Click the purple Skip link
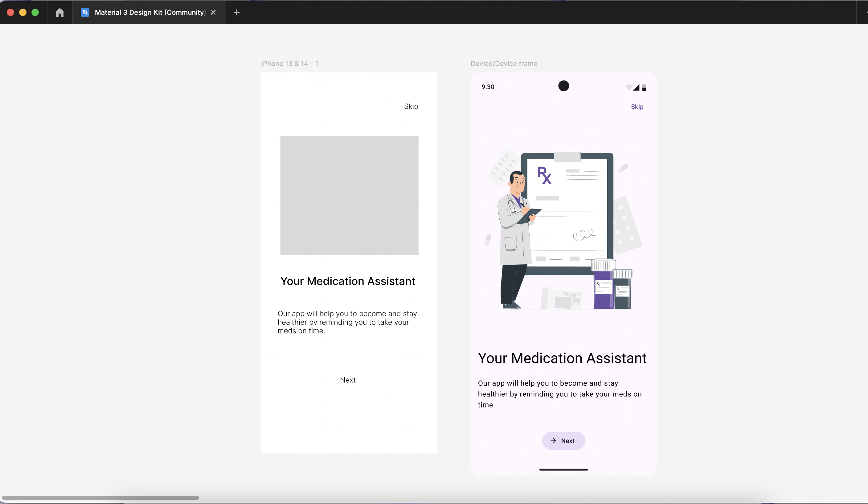The height and width of the screenshot is (504, 868). (637, 106)
